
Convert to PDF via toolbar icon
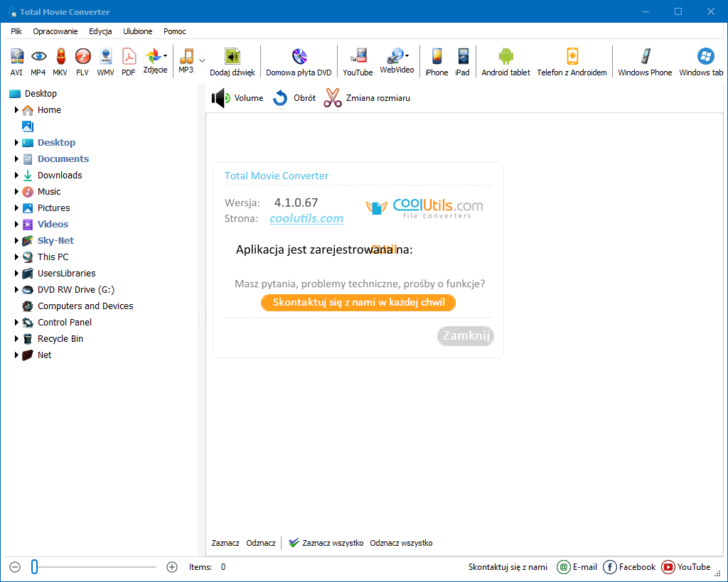click(x=129, y=63)
